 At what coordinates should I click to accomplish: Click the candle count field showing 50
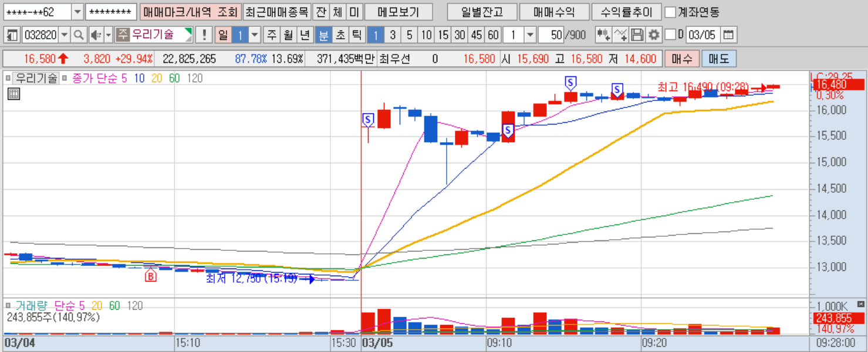pos(550,35)
